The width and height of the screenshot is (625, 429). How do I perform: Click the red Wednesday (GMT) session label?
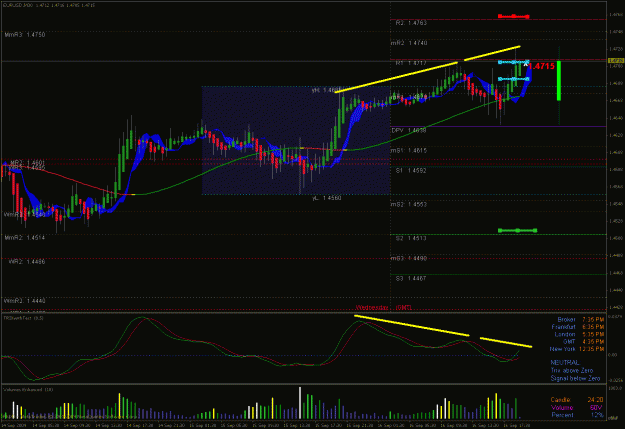coord(383,308)
